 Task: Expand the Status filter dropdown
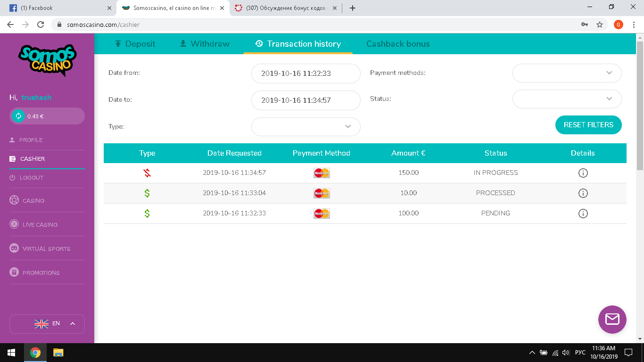(567, 99)
